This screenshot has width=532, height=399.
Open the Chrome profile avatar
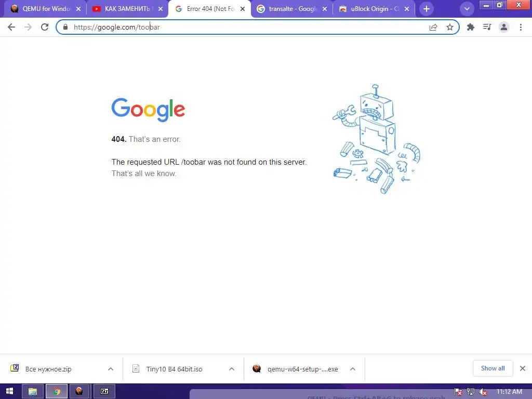click(x=504, y=27)
